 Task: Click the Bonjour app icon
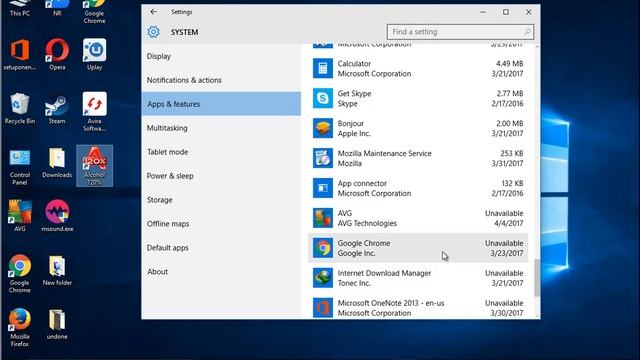pyautogui.click(x=322, y=128)
